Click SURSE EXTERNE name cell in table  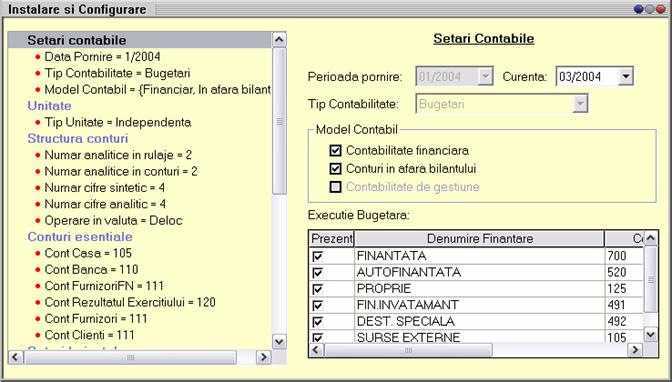click(480, 337)
